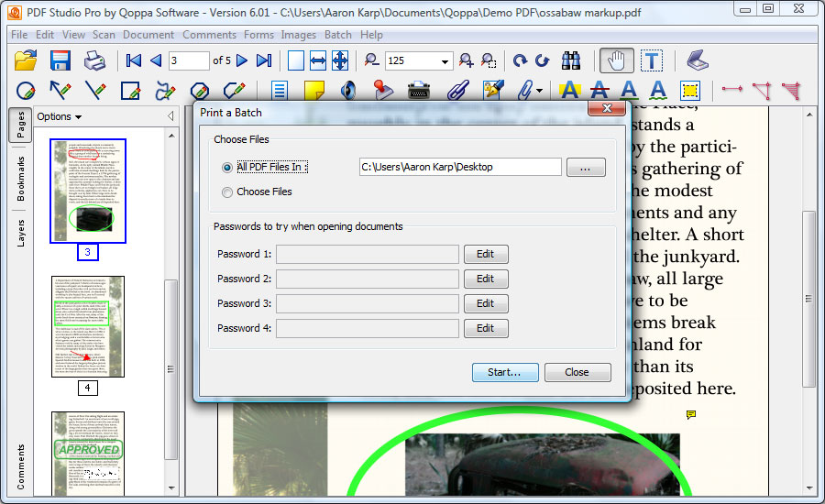Click Edit next to Password 4
The width and height of the screenshot is (825, 504).
486,329
